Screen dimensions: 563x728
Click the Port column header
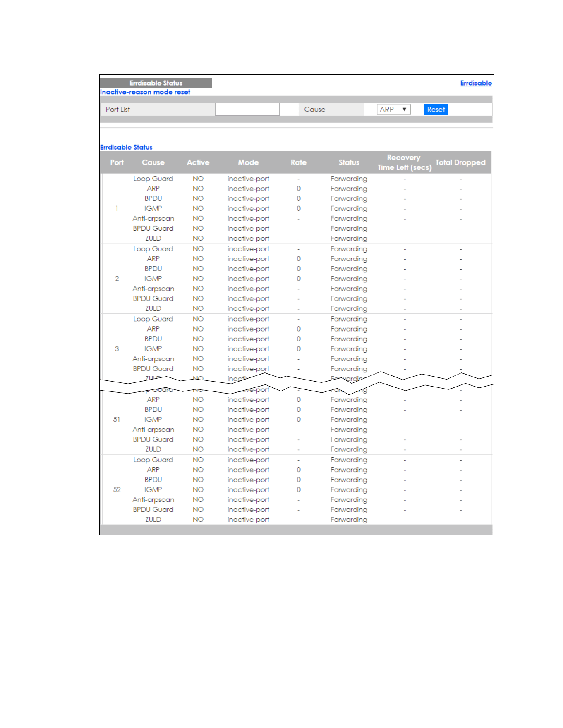pos(117,162)
